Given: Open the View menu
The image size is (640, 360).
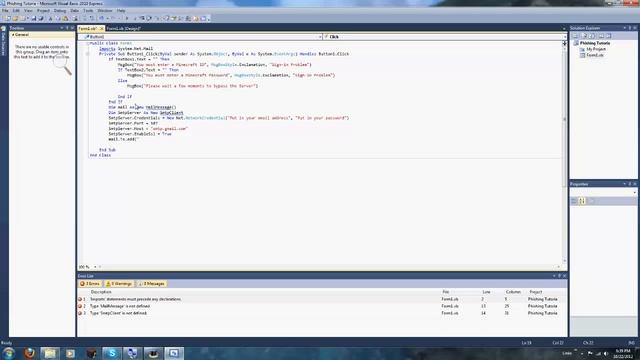Looking at the screenshot, I should (x=28, y=11).
